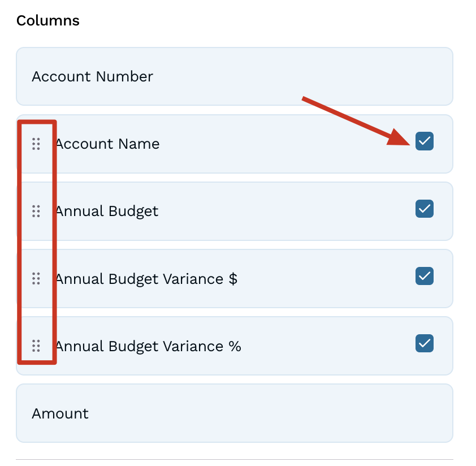This screenshot has height=466, width=476.
Task: Click the Annual Budget drag handle
Action: tap(36, 212)
